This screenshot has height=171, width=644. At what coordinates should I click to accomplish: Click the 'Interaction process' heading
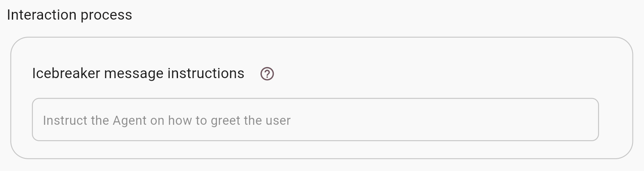point(70,15)
